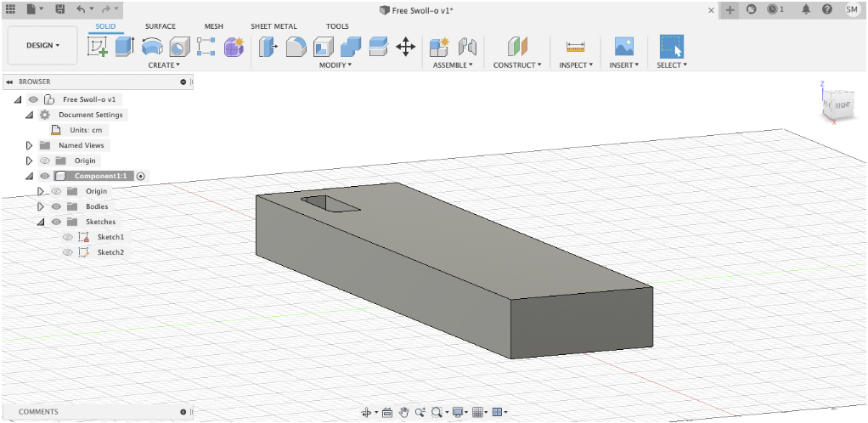Activate the Move/Copy tool icon
The image size is (868, 423).
405,47
